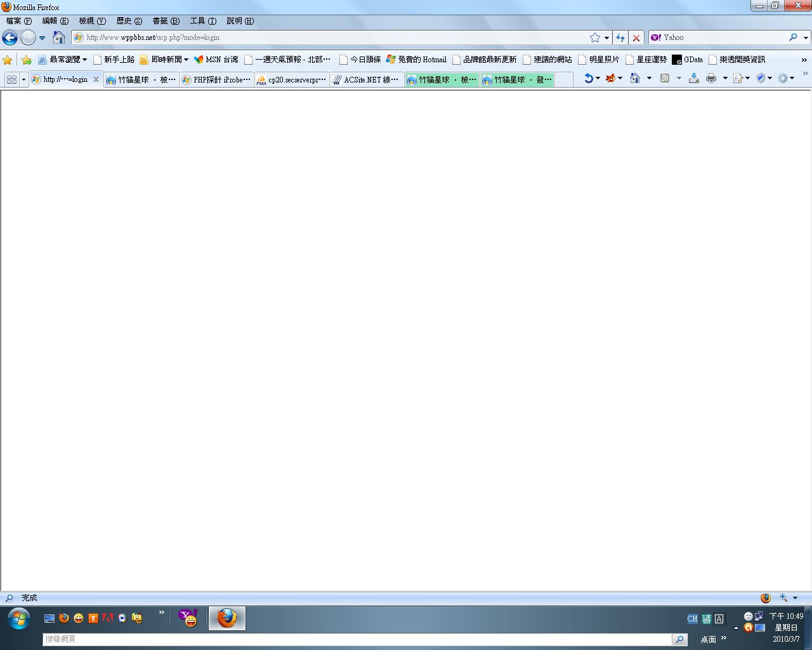Open the 免費的 Hotmail bookmark
Image resolution: width=812 pixels, height=650 pixels.
[x=416, y=60]
